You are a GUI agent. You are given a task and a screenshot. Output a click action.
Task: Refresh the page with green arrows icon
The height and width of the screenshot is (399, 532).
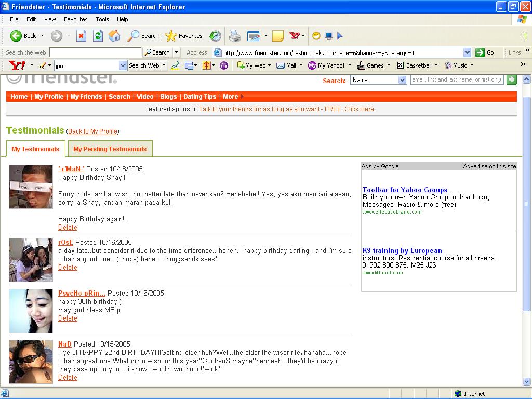[x=98, y=36]
